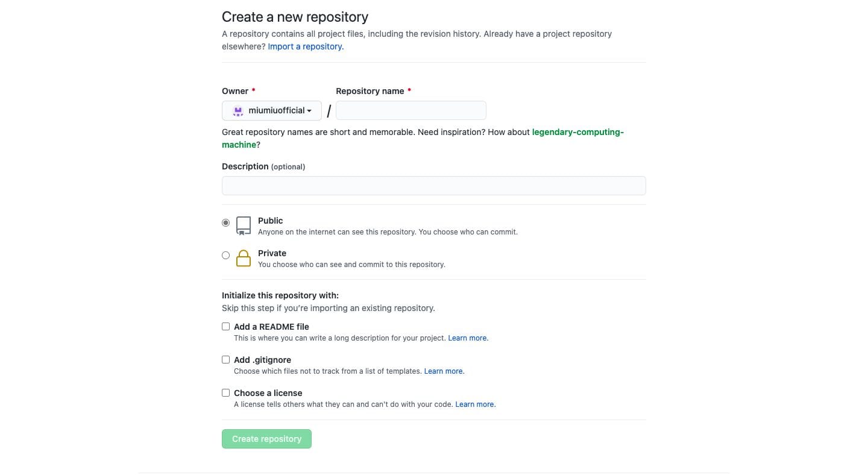The height and width of the screenshot is (475, 868).
Task: Enable the "Add a README file" checkbox
Action: click(x=225, y=326)
